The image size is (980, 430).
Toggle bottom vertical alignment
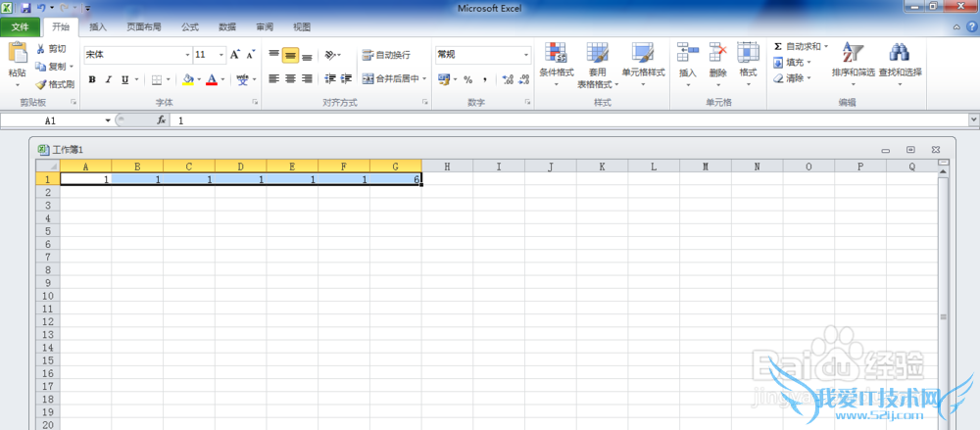point(306,55)
